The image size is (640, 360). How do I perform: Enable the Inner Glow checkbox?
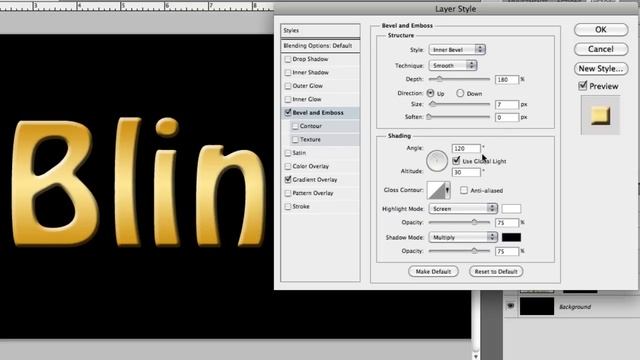(288, 99)
